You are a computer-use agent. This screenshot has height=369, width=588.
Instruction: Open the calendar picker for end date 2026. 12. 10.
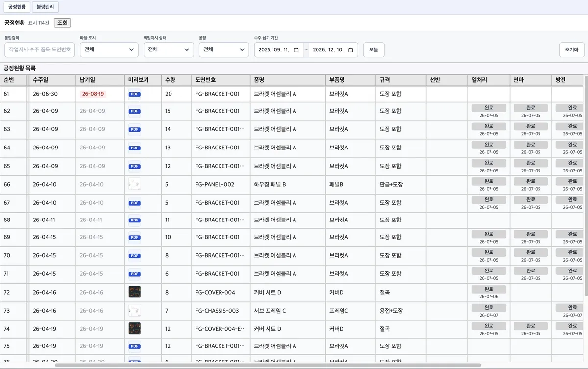351,50
